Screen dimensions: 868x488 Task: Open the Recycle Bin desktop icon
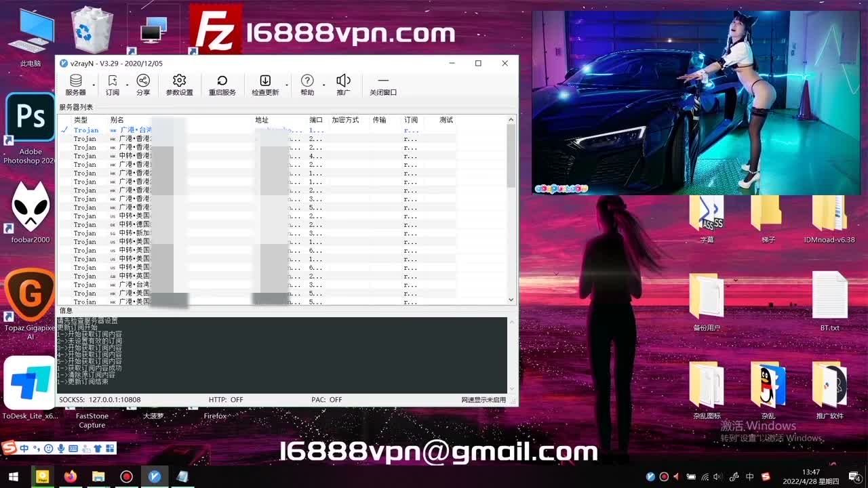tap(92, 30)
